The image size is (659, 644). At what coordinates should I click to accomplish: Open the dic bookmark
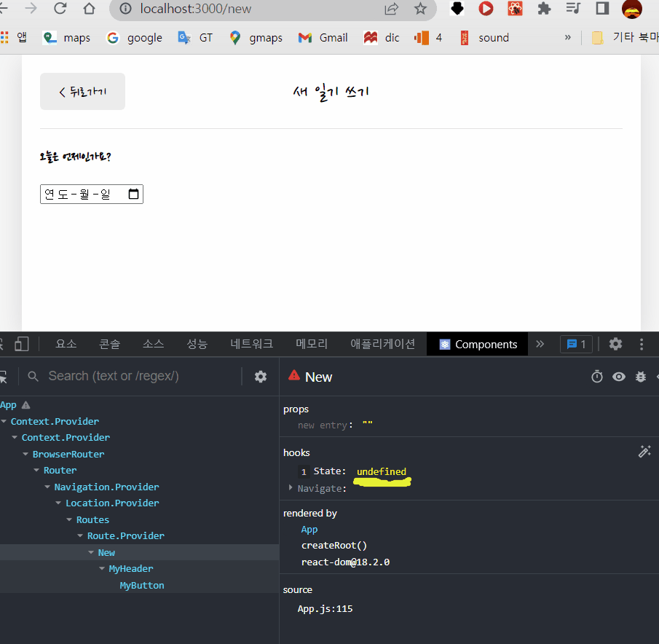(x=381, y=38)
